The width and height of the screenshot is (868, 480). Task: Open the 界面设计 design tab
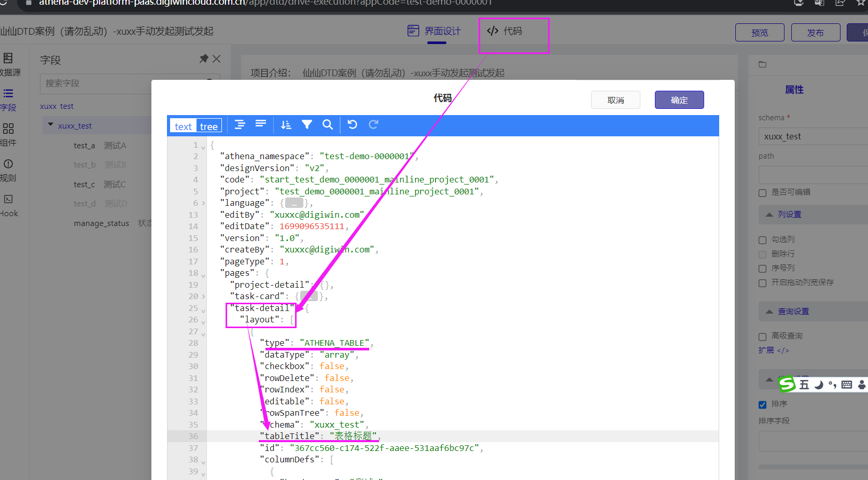click(435, 31)
